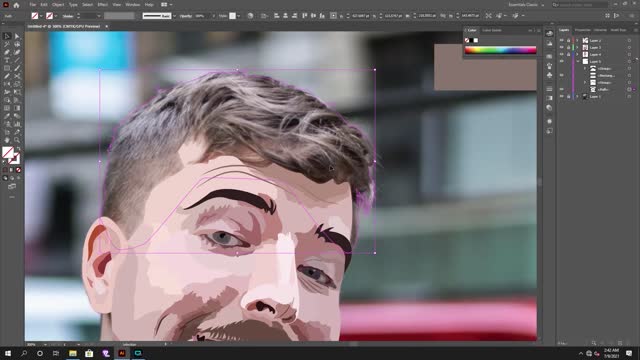This screenshot has width=640, height=360.
Task: Toggle visibility of Layer 5
Action: [x=562, y=61]
